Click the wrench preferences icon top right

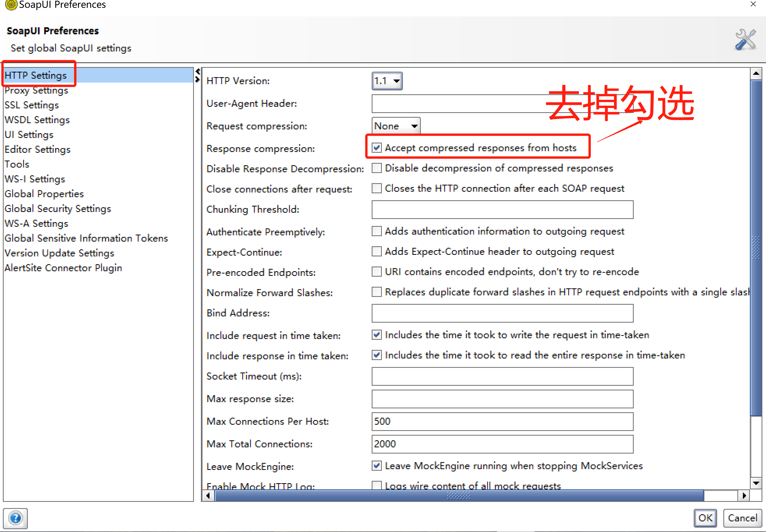[745, 39]
